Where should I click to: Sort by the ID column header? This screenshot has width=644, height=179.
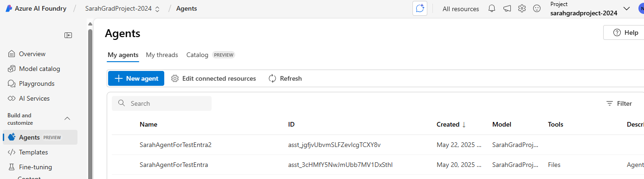[x=291, y=124]
